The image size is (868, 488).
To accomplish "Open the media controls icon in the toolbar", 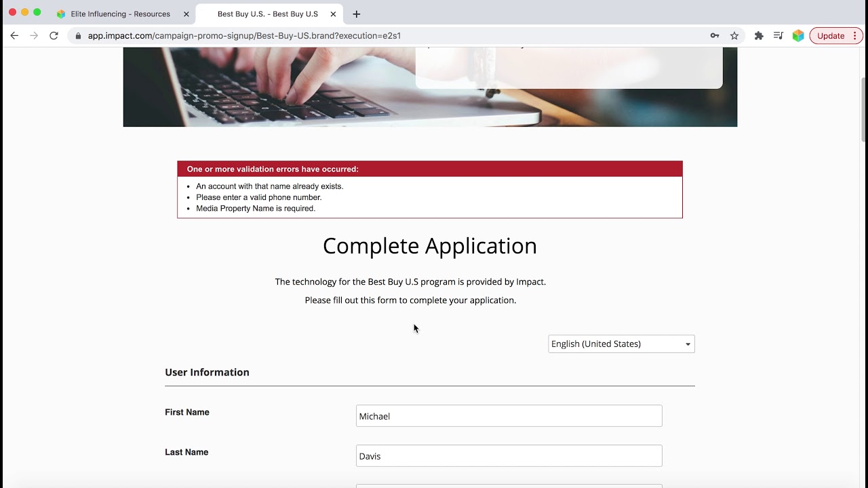I will 778,36.
